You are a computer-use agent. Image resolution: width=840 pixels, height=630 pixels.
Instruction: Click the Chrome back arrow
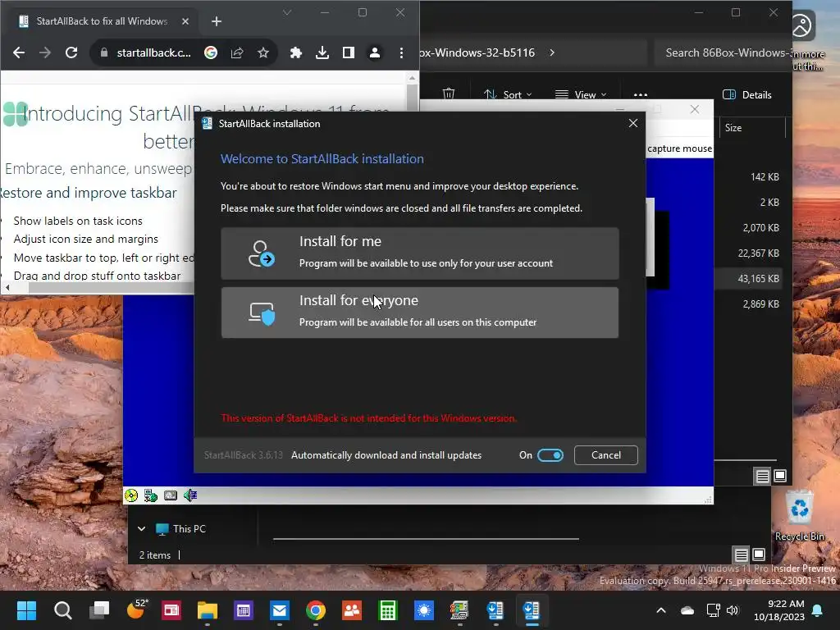tap(19, 52)
